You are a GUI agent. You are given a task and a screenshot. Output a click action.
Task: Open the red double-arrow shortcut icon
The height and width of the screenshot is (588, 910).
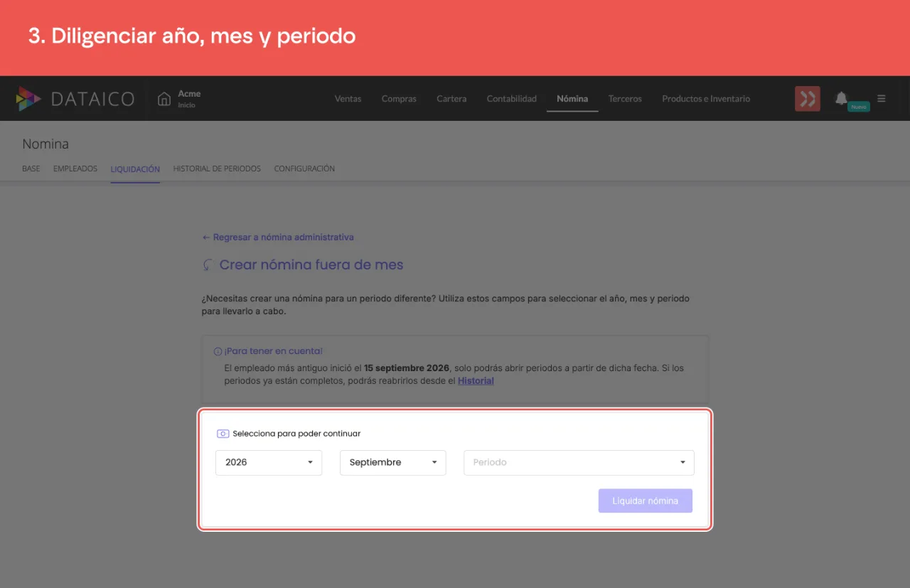tap(808, 99)
